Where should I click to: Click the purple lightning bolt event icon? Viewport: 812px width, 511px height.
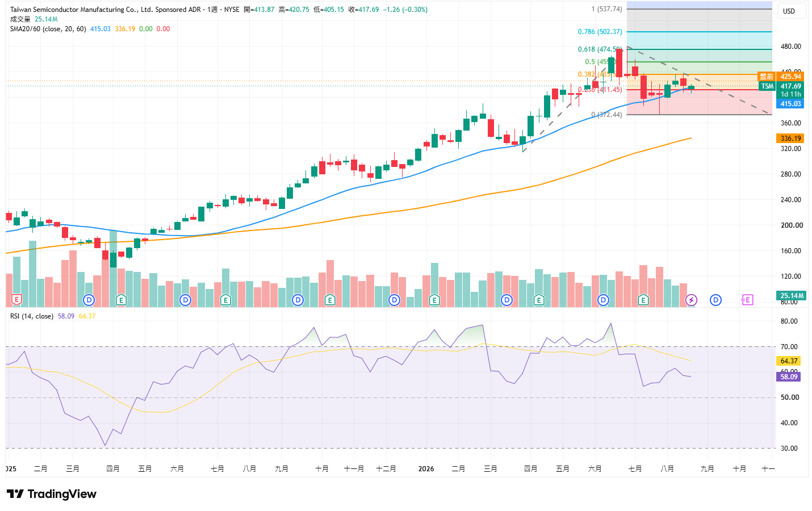[x=691, y=299]
